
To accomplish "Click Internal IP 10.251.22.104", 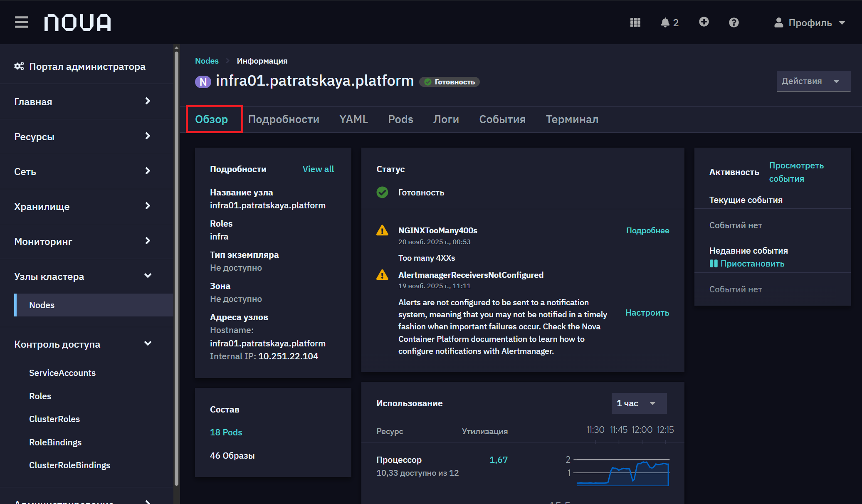I will [288, 356].
